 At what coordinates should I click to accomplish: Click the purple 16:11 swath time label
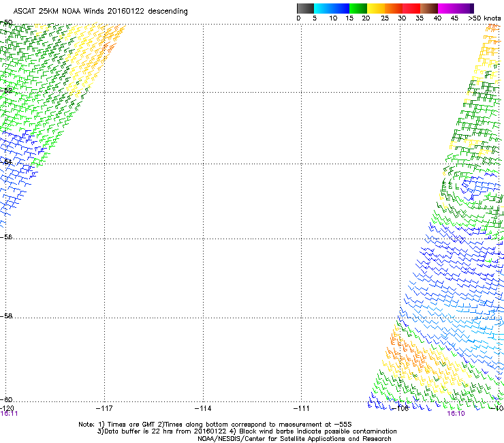coord(9,414)
